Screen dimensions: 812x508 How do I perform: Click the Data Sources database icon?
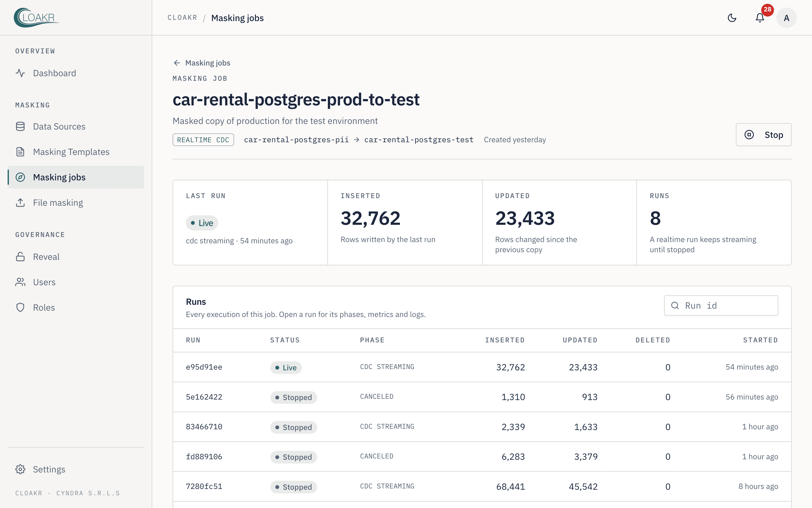point(21,126)
